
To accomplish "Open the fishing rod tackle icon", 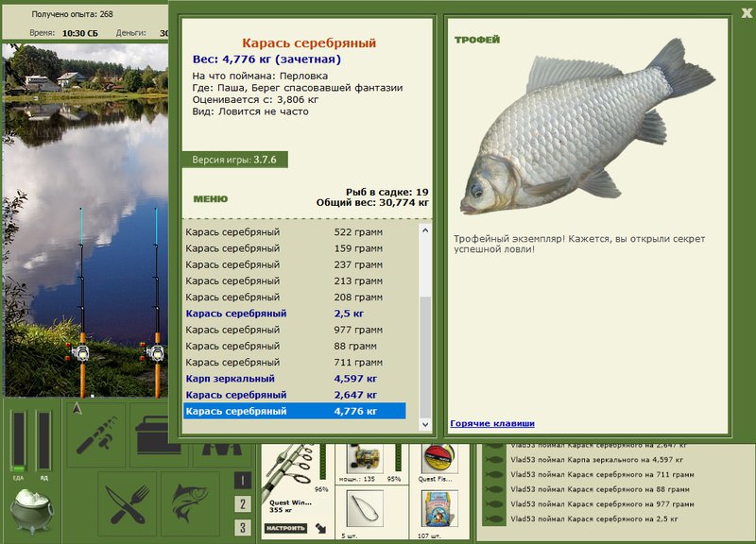I will coord(96,435).
